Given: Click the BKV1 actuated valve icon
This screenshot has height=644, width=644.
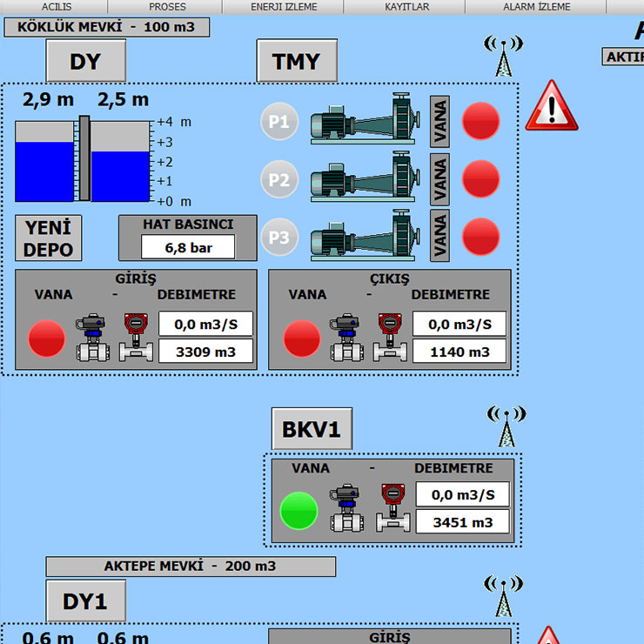Looking at the screenshot, I should pos(347,508).
